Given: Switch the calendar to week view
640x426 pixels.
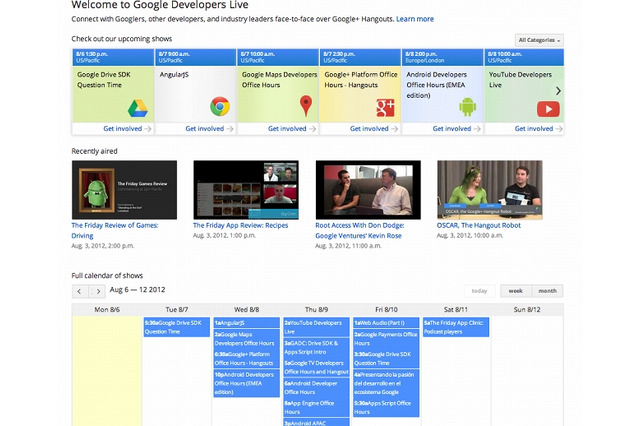Looking at the screenshot, I should [516, 291].
